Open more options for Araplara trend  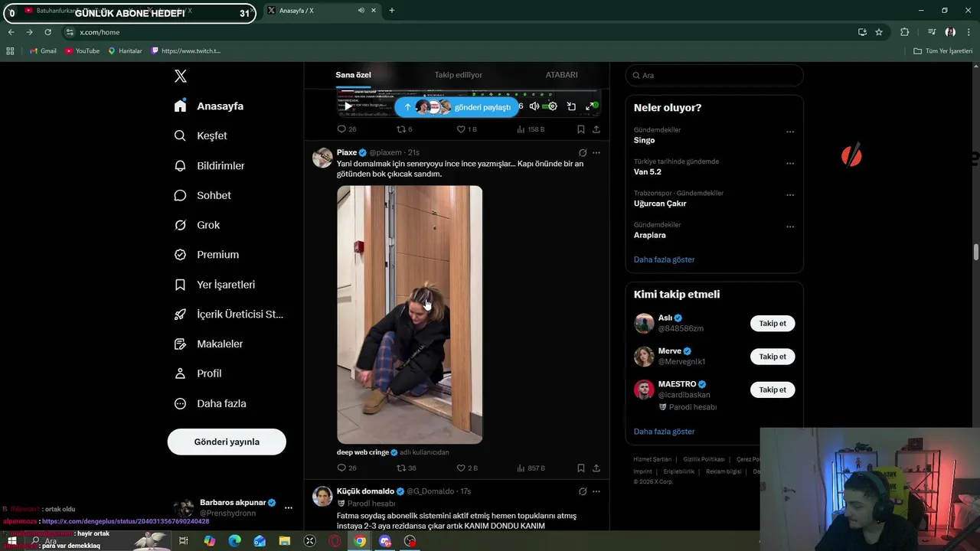(x=790, y=227)
